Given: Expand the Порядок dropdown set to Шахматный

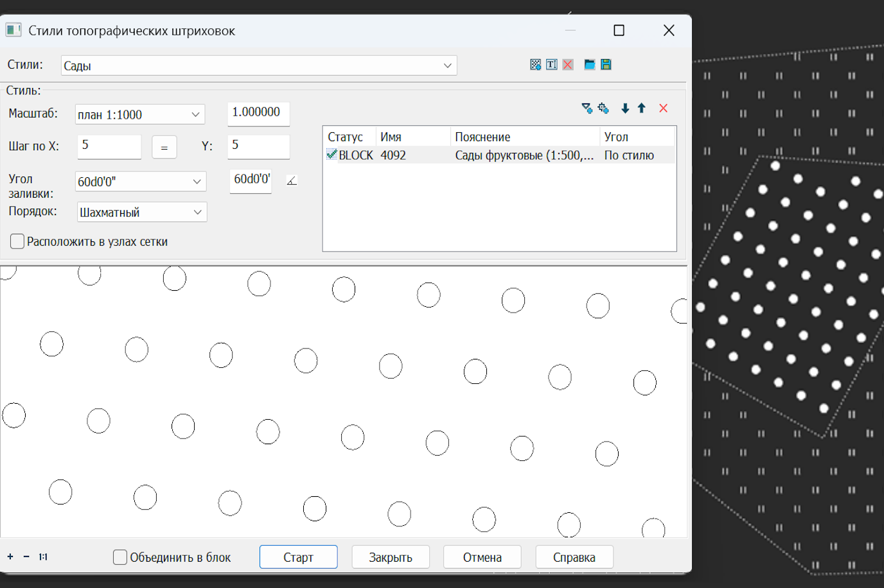Looking at the screenshot, I should 197,212.
